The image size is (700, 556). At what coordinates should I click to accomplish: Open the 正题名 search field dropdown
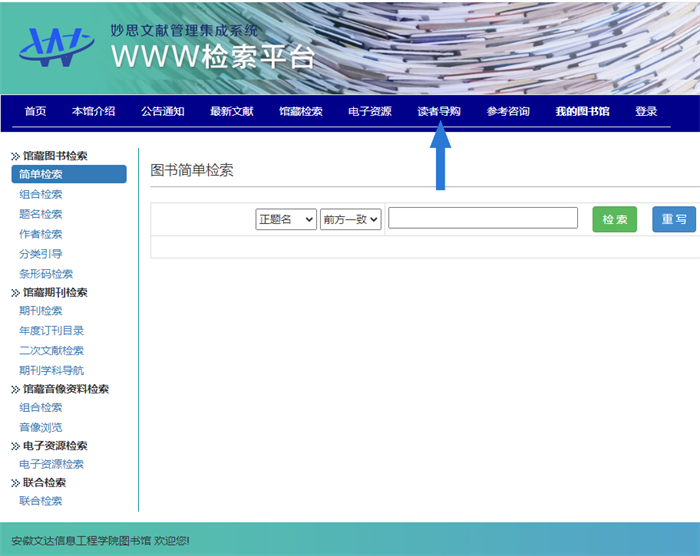point(286,219)
